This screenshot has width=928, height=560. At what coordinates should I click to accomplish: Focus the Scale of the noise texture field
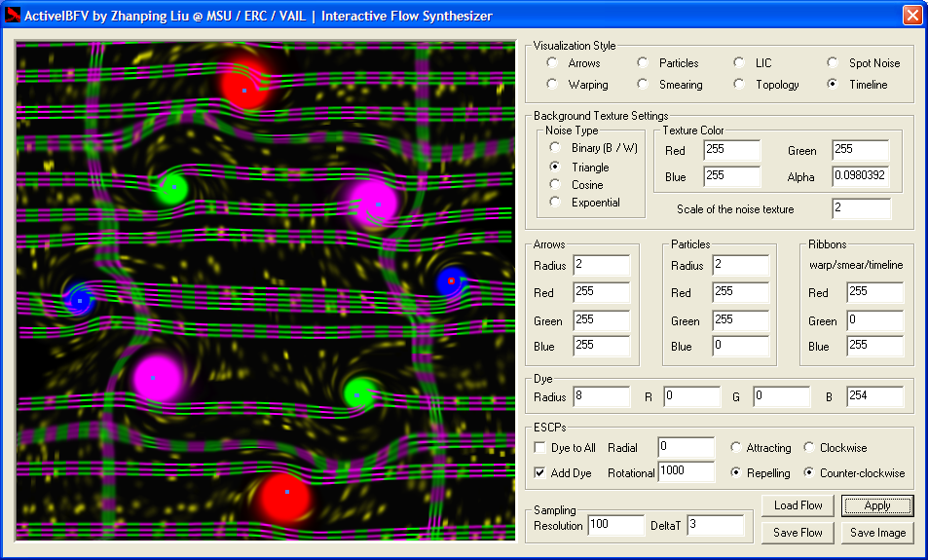point(861,209)
